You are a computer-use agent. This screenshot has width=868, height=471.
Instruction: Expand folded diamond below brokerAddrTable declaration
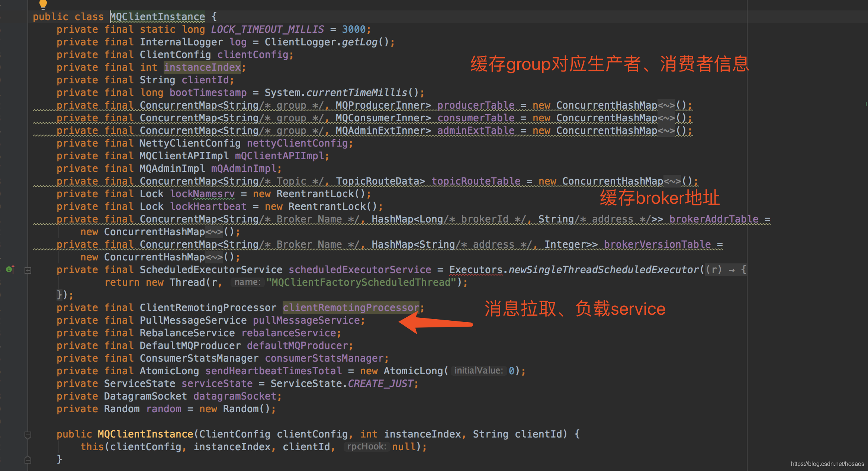click(214, 232)
